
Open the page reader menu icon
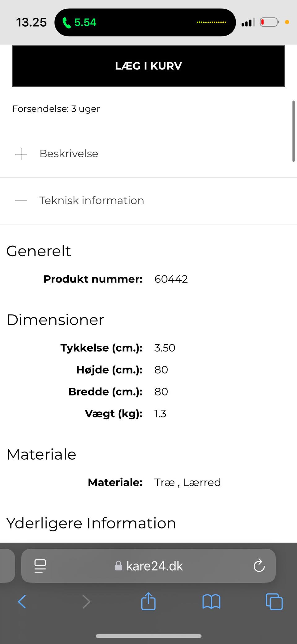(x=40, y=566)
